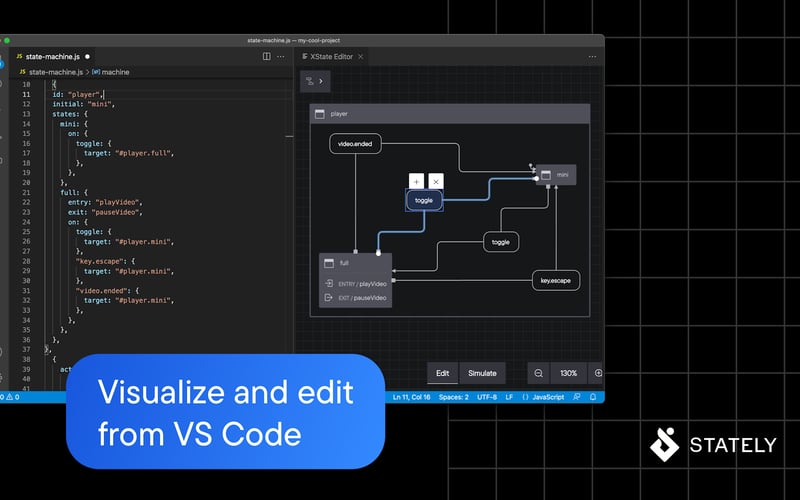
Task: Zoom out the statechart canvas
Action: (x=538, y=373)
